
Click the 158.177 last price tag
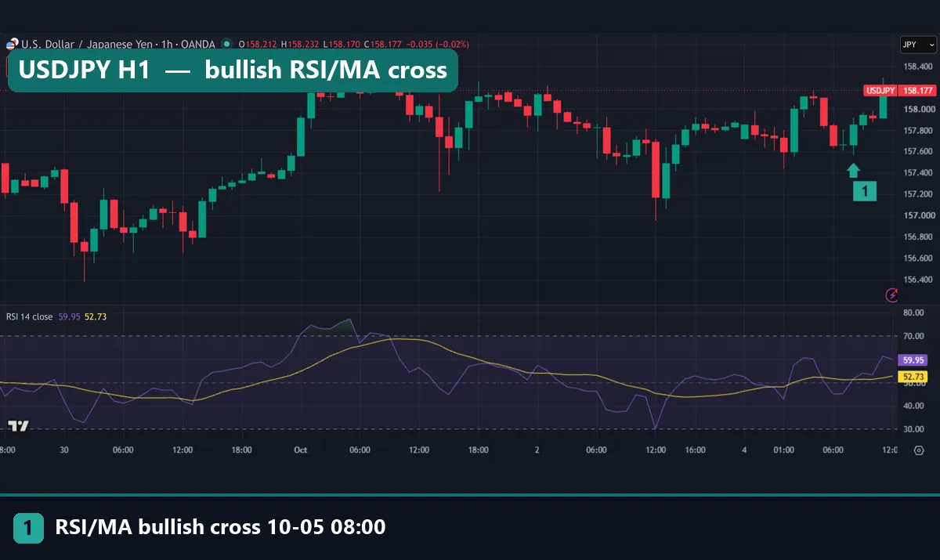point(918,91)
